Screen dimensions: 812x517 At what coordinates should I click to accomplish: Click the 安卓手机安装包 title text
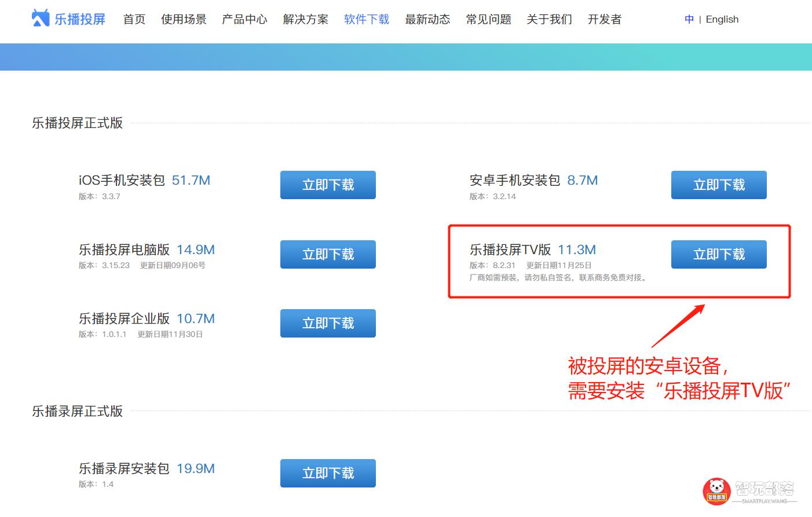point(515,180)
